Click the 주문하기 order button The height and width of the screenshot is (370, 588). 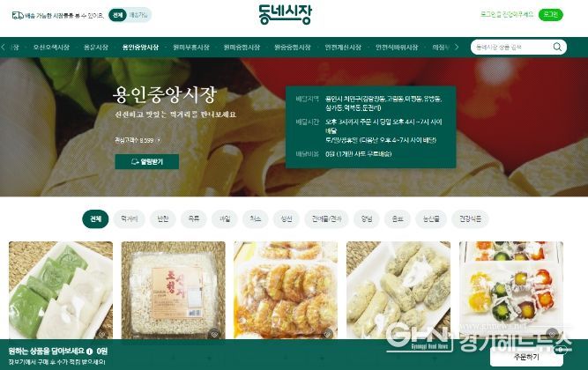pyautogui.click(x=526, y=357)
